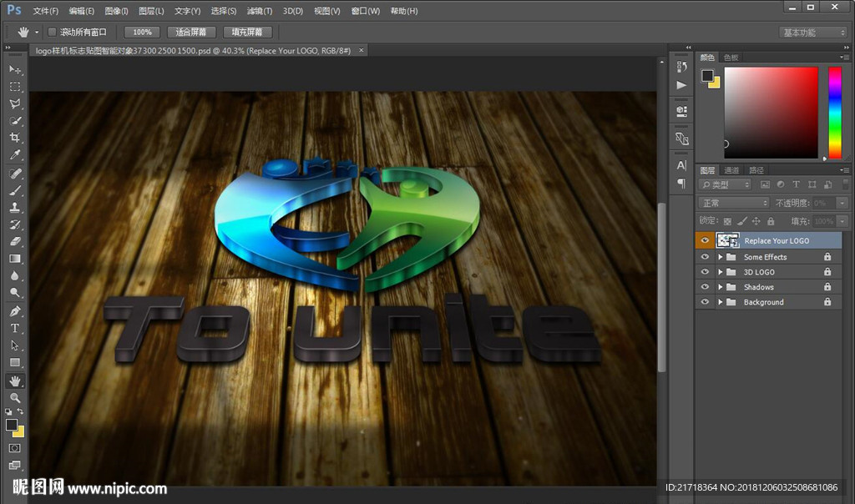Select the Dodge tool

(15, 293)
